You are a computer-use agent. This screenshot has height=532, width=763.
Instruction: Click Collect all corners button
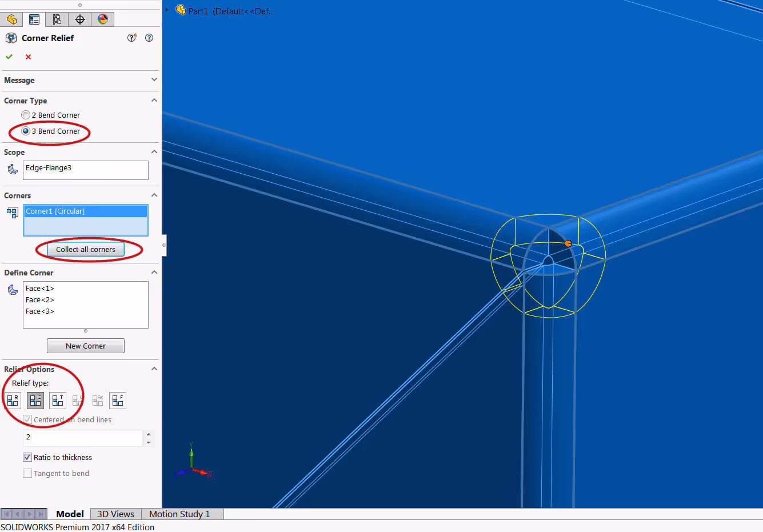pyautogui.click(x=86, y=249)
